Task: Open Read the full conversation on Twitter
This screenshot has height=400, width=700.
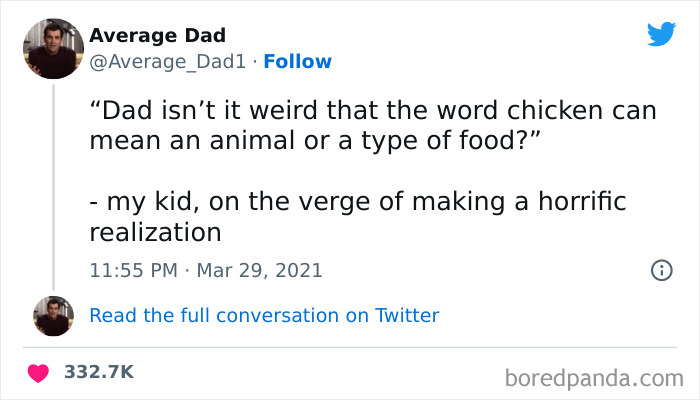Action: coord(264,316)
